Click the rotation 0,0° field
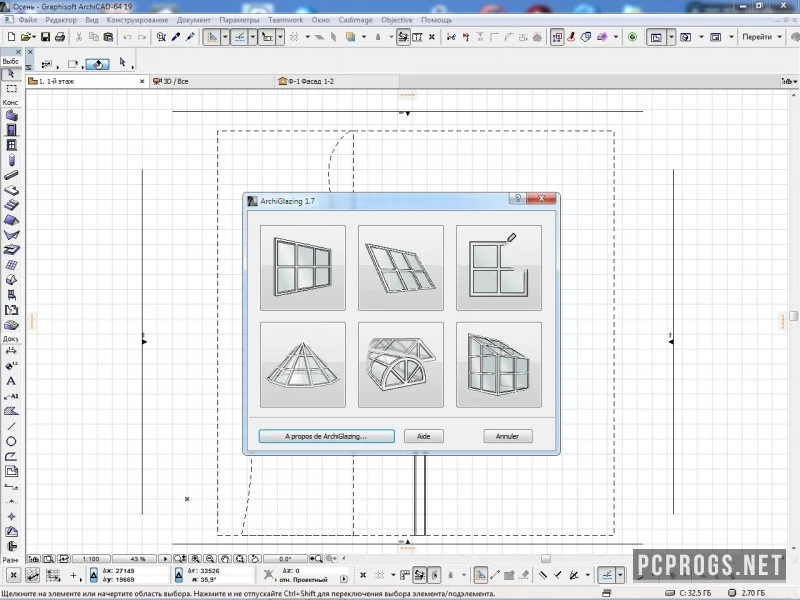The width and height of the screenshot is (800, 600). click(285, 559)
